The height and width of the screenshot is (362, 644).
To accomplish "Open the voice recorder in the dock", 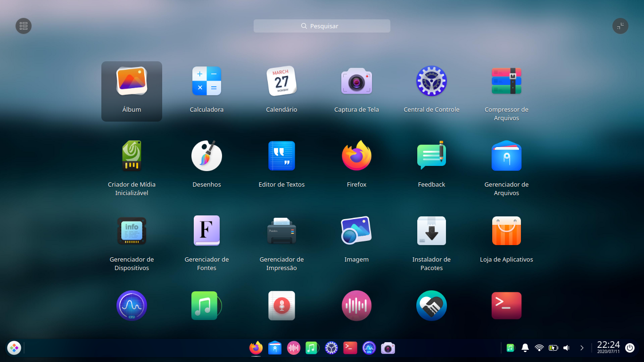I will pyautogui.click(x=294, y=348).
